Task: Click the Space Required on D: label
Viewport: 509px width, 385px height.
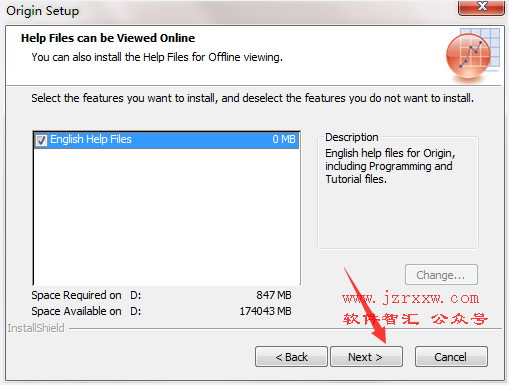Action: tap(86, 295)
